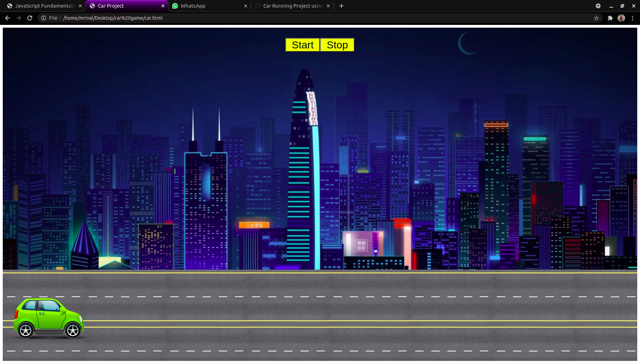Click the yellow Start button

tap(302, 45)
